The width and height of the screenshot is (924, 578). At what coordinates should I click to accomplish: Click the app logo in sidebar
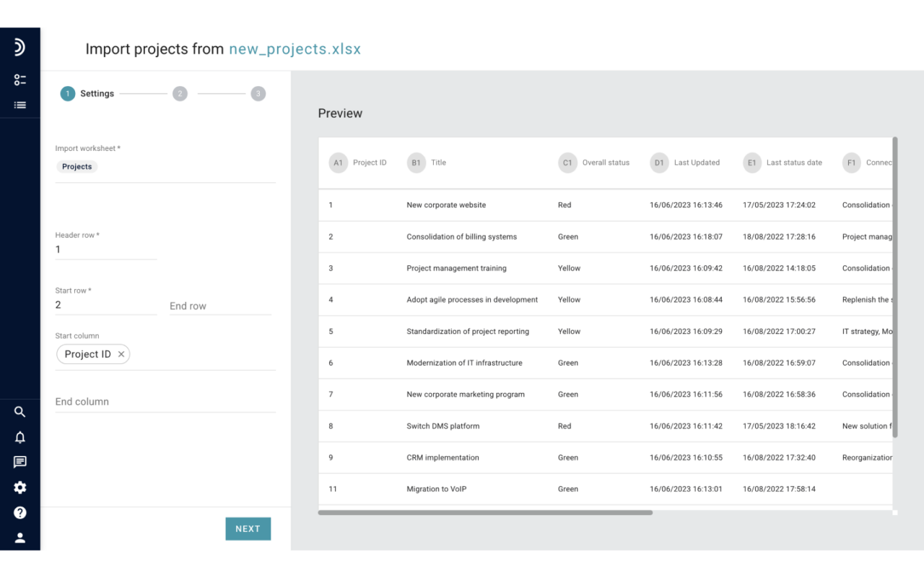[x=19, y=48]
